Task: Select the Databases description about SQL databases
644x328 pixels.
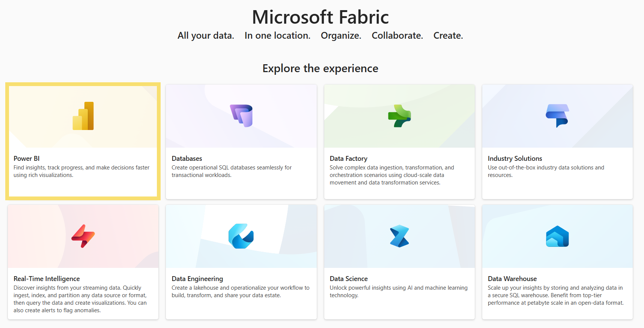Action: pyautogui.click(x=232, y=171)
